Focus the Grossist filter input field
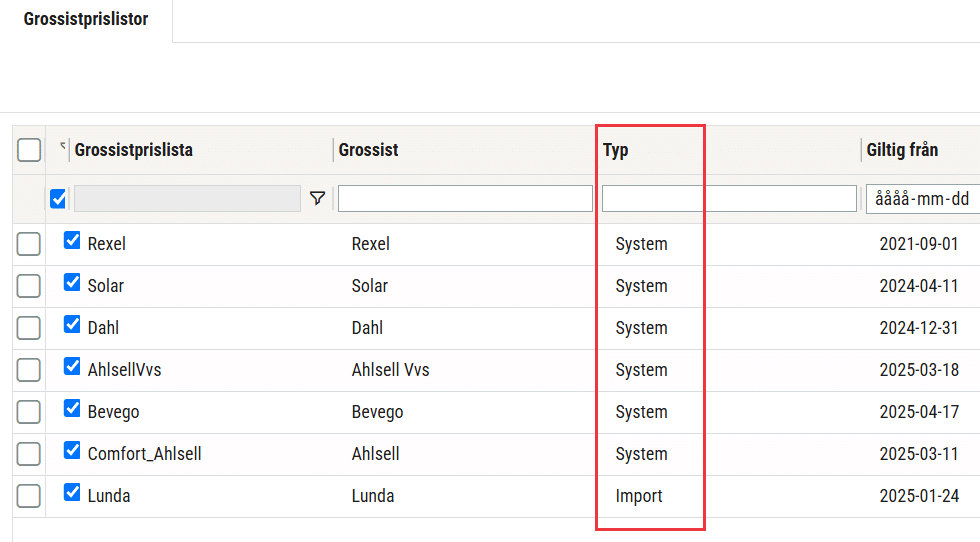 pos(465,199)
